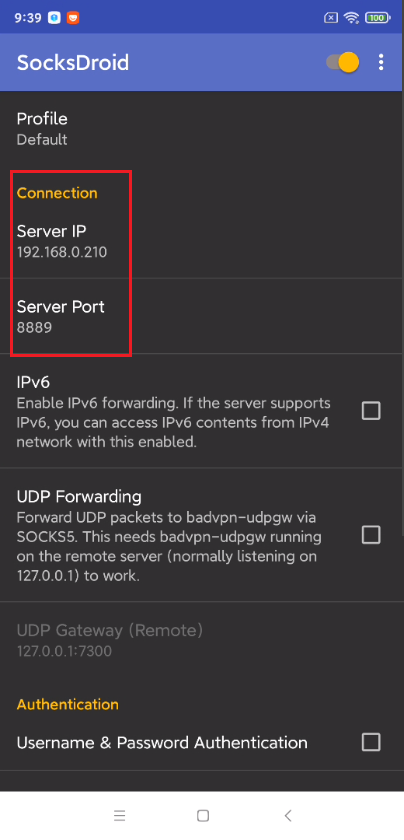Image resolution: width=404 pixels, height=840 pixels.
Task: Enable Username & Password Authentication checkbox
Action: 371,742
